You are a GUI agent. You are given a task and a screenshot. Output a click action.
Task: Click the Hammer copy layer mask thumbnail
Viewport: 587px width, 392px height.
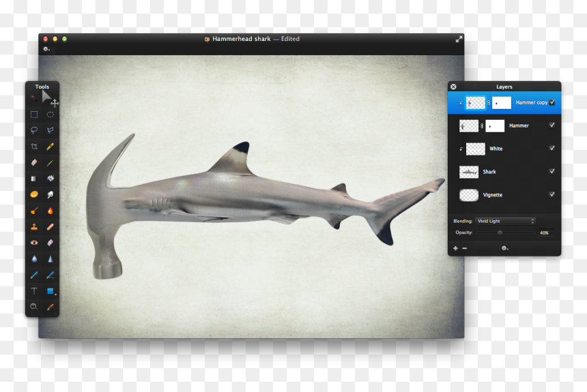[x=502, y=102]
